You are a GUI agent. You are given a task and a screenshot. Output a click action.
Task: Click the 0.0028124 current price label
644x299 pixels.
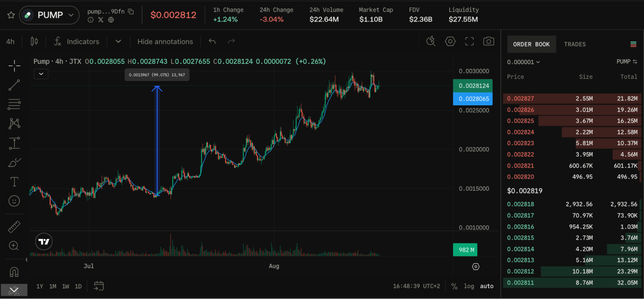473,86
